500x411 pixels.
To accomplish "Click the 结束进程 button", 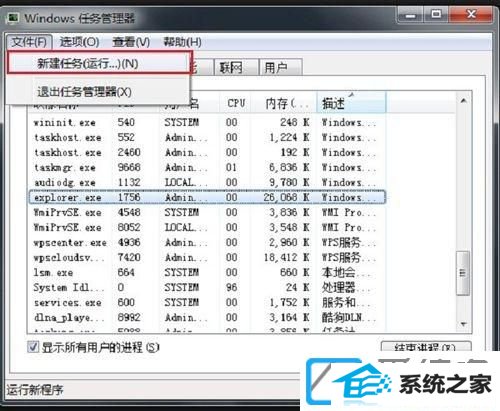I will coord(426,347).
